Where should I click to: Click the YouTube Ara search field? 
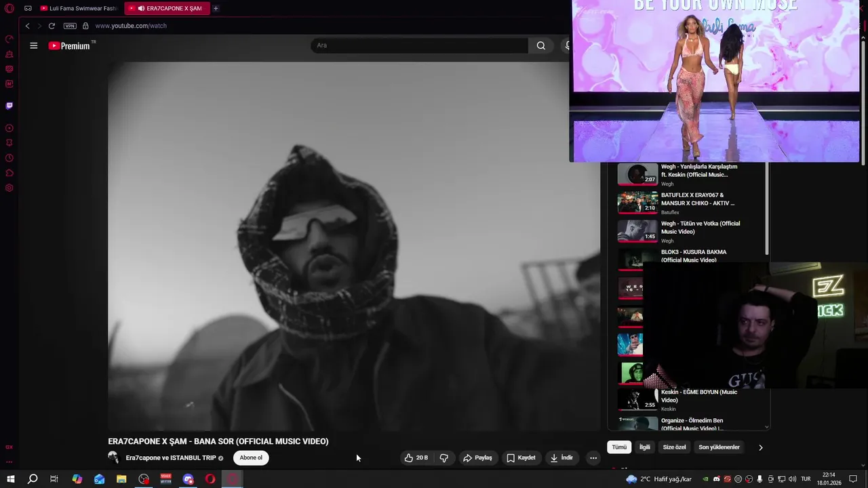tap(419, 45)
